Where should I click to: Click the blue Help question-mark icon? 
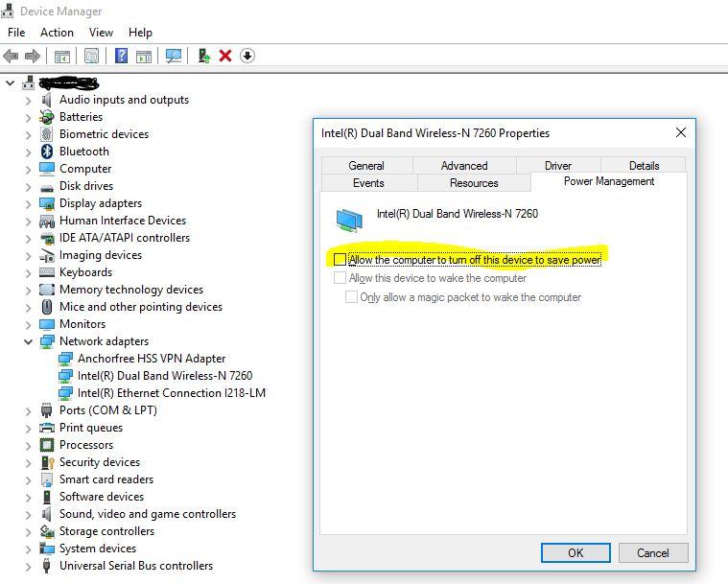(121, 57)
